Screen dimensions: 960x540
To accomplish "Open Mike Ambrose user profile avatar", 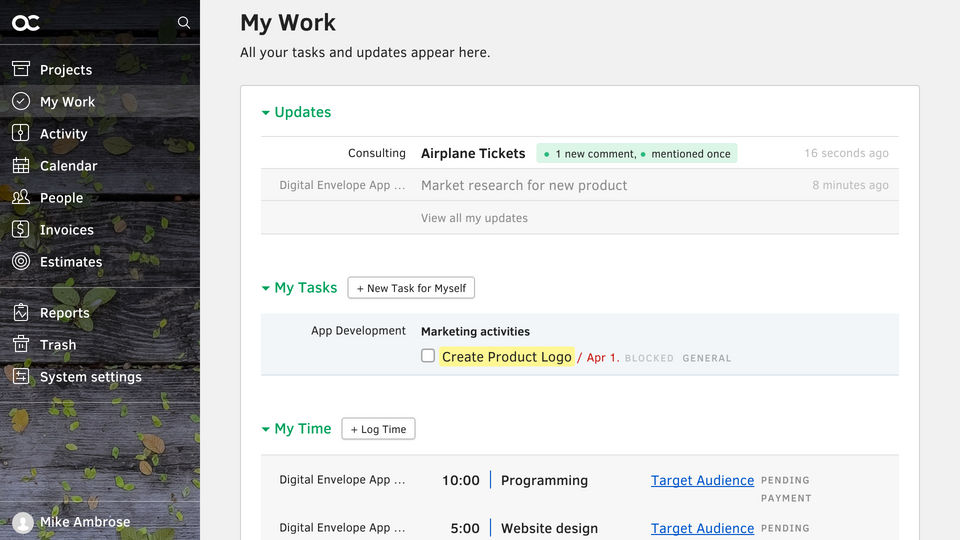I will coord(23,522).
